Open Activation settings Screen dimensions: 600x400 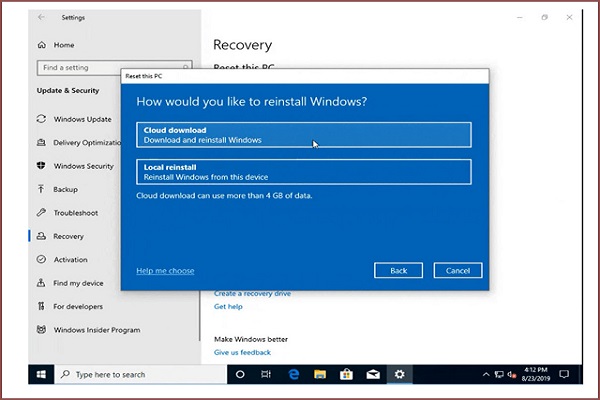point(70,260)
